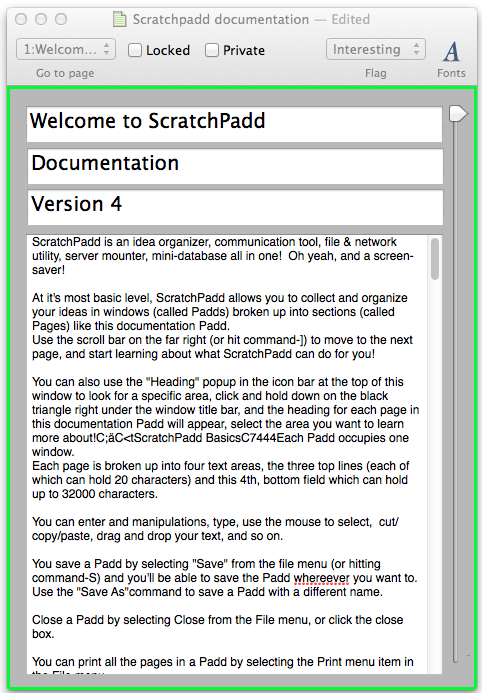
Task: Click the Scratchpadd documentation window title
Action: 221,19
